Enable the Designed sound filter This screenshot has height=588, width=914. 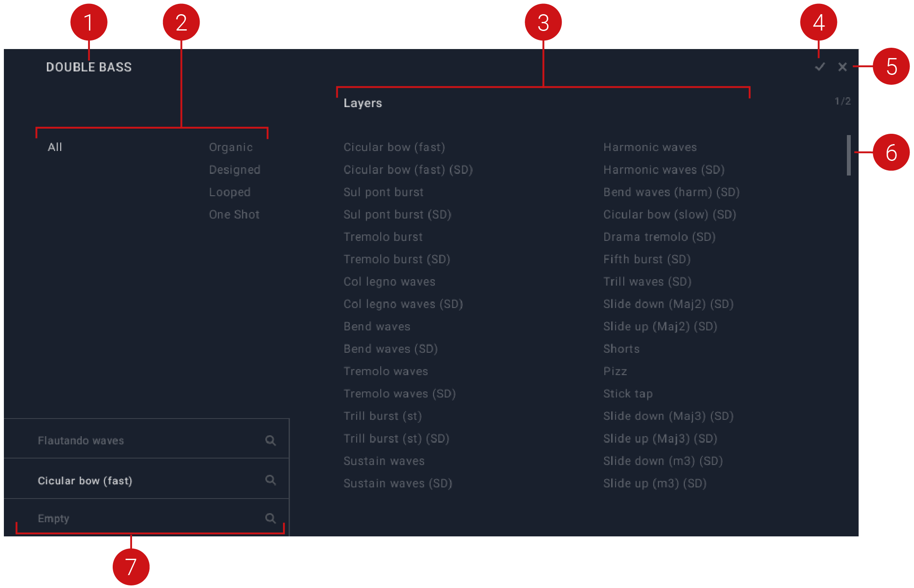pos(234,169)
